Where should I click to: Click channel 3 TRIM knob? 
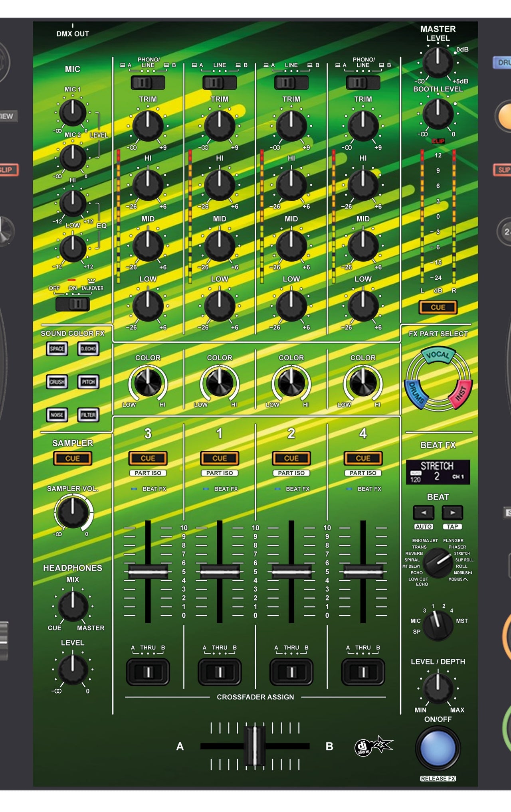(x=148, y=126)
